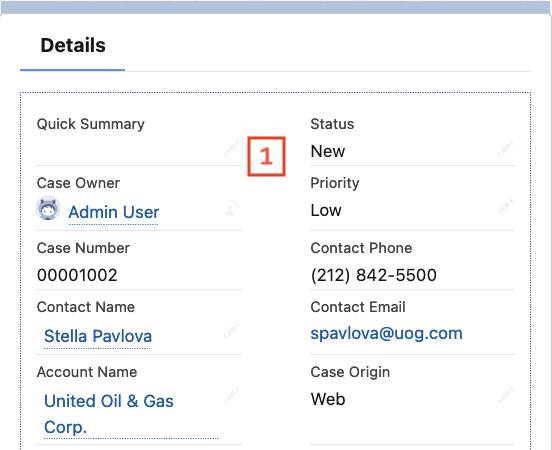Click the Priority value Low
The width and height of the screenshot is (552, 450).
click(x=326, y=210)
